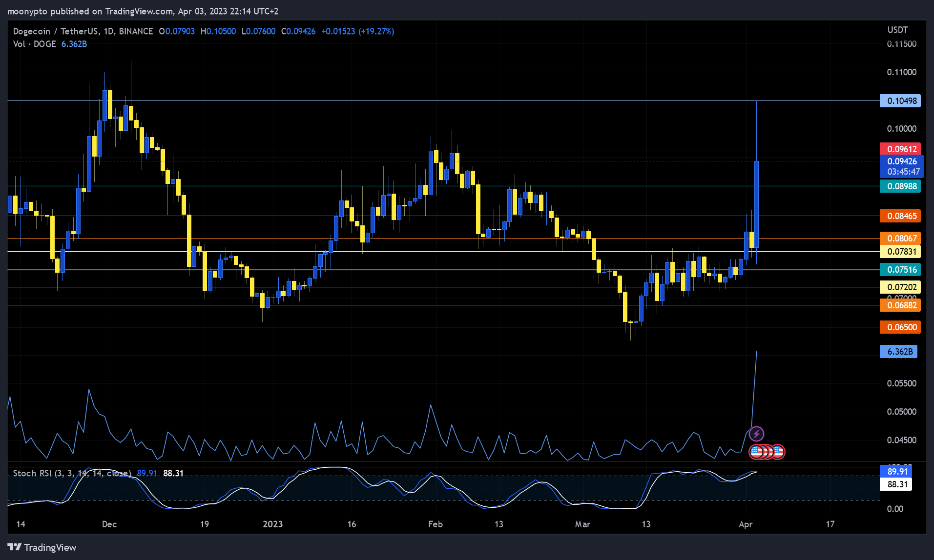Click the white 88.31 Stoch RSI axis tag

[x=896, y=484]
